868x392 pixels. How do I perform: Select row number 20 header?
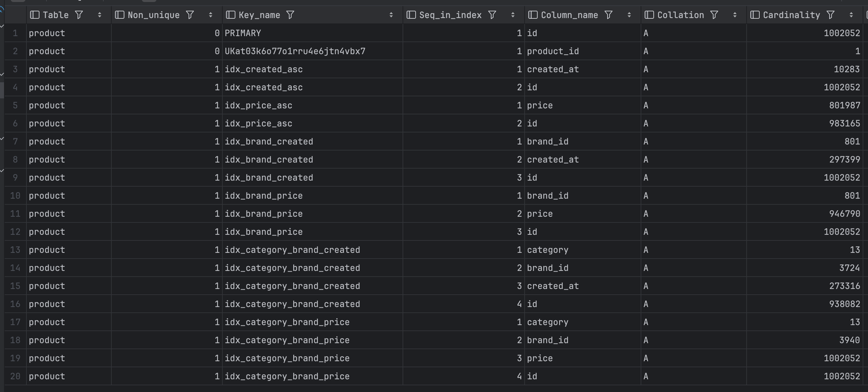(15, 376)
